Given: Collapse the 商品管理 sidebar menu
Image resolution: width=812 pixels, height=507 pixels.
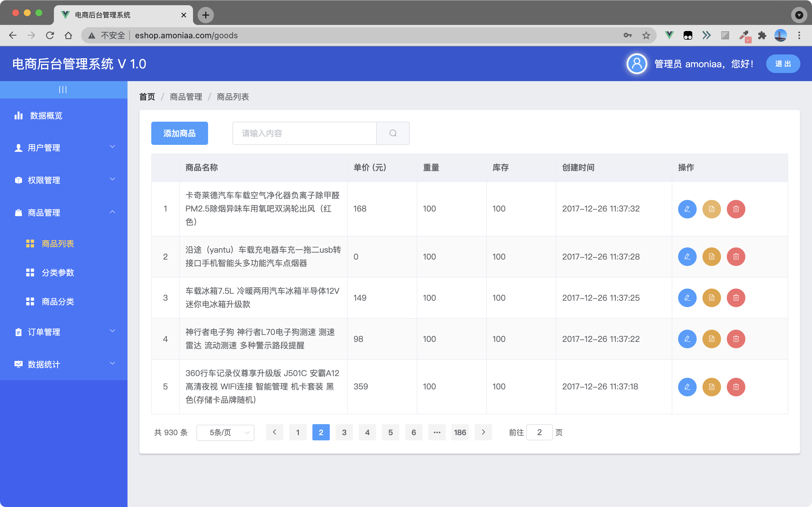Looking at the screenshot, I should (x=64, y=213).
